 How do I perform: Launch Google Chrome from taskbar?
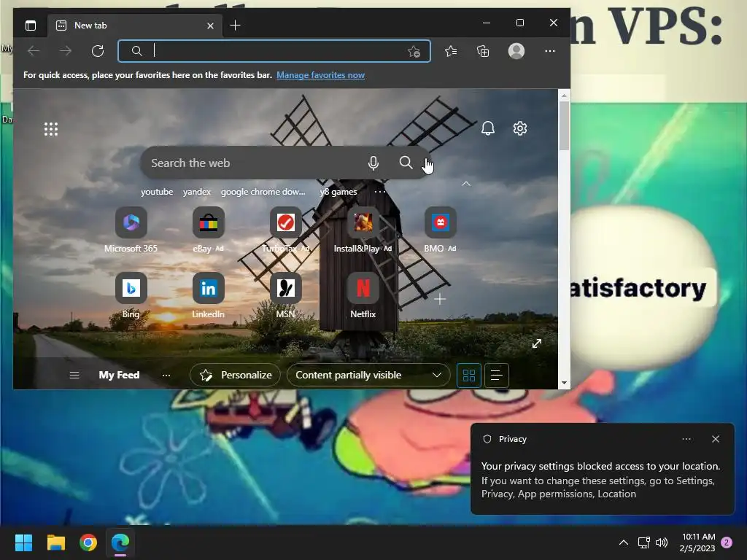click(x=88, y=542)
